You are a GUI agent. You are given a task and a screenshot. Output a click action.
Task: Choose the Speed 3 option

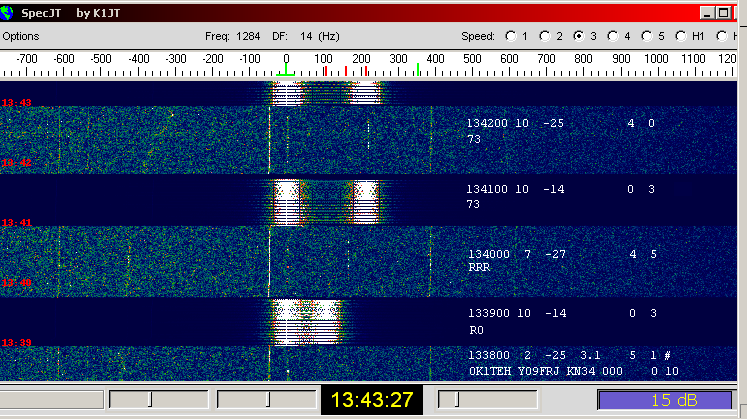[x=577, y=36]
